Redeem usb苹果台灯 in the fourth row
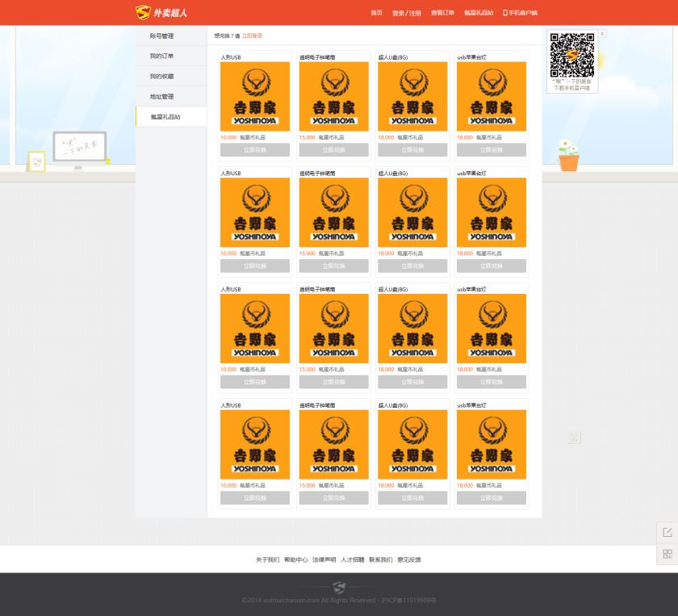The height and width of the screenshot is (616, 678). pyautogui.click(x=492, y=497)
